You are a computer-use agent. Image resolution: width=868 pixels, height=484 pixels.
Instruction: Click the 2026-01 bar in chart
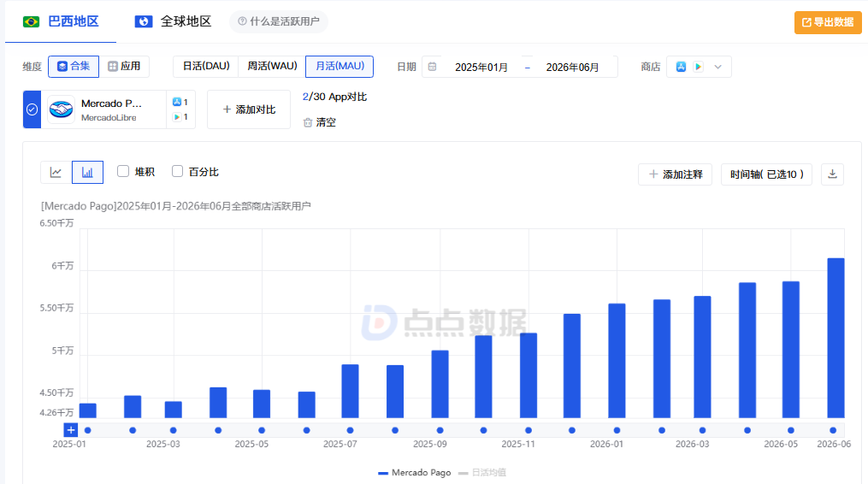tap(617, 361)
